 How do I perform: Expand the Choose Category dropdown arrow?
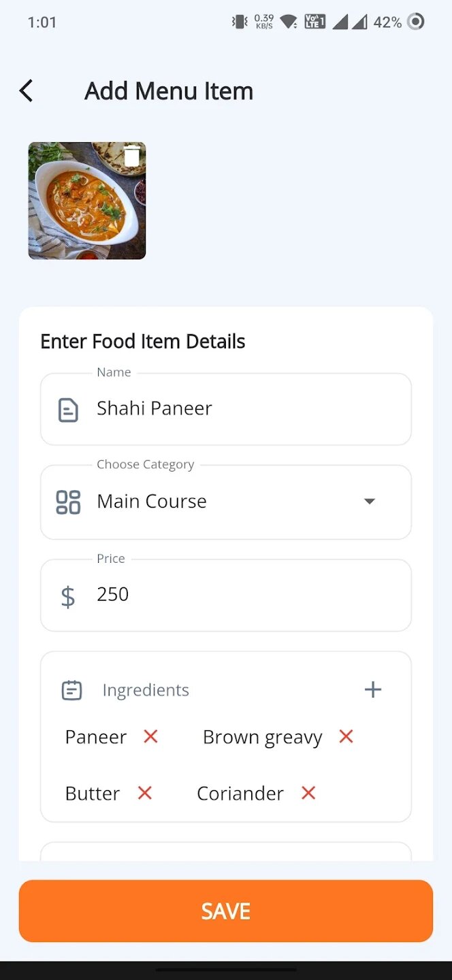(x=369, y=502)
